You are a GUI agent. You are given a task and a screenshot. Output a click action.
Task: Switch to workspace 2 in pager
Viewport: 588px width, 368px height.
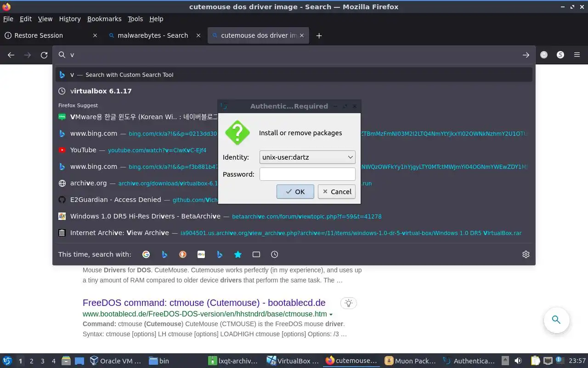[x=32, y=361]
